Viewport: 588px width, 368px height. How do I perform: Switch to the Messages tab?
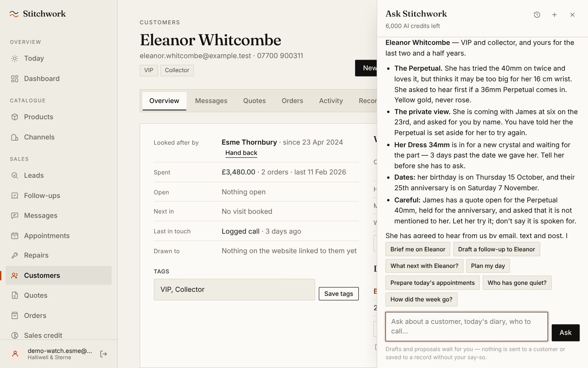tap(211, 101)
